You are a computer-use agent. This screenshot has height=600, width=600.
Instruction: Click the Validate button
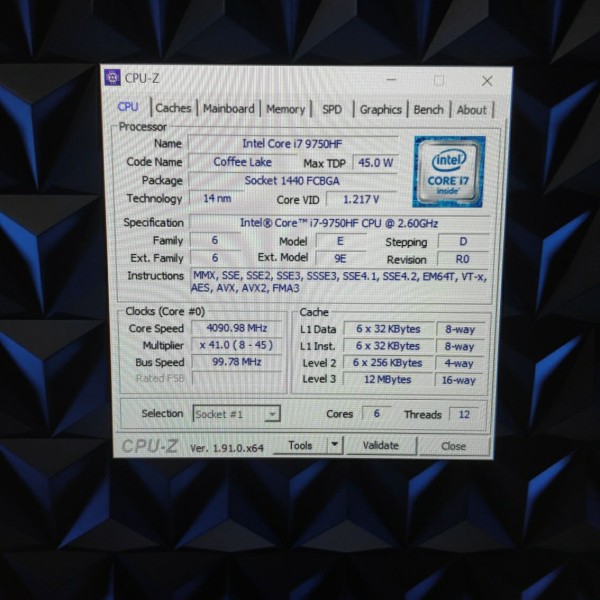pos(381,446)
